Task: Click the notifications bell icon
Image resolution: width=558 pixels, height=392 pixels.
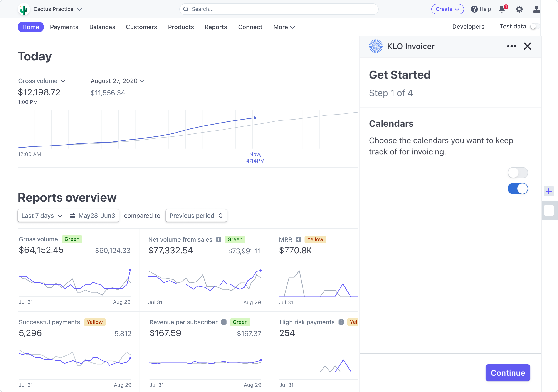Action: (502, 9)
